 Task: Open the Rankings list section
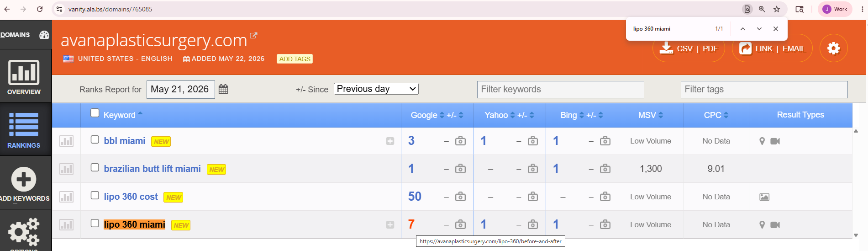click(x=24, y=130)
